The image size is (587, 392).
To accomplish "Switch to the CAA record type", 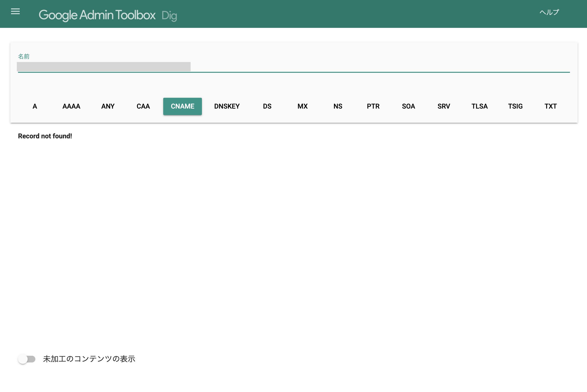I will [143, 106].
